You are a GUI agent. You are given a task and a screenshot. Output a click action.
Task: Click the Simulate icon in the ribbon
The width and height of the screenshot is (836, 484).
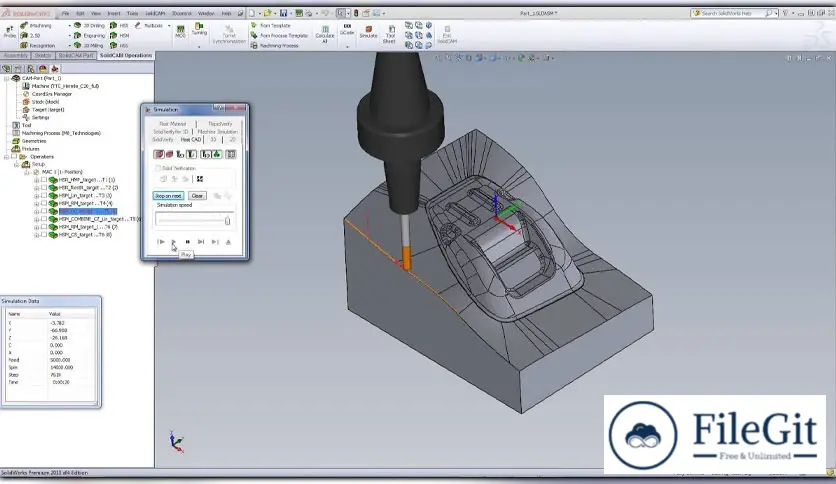pos(369,29)
